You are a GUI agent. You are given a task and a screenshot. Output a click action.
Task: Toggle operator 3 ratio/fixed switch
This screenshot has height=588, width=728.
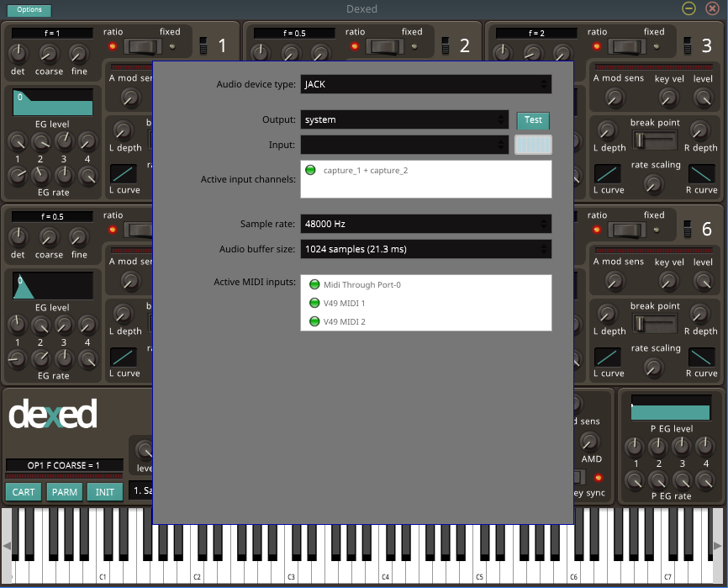pos(628,46)
